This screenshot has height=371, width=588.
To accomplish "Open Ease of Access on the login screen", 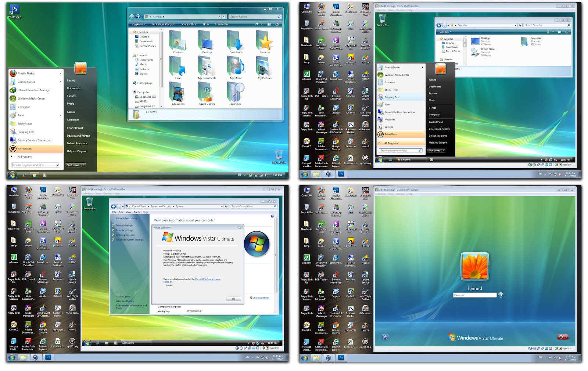I will [385, 337].
